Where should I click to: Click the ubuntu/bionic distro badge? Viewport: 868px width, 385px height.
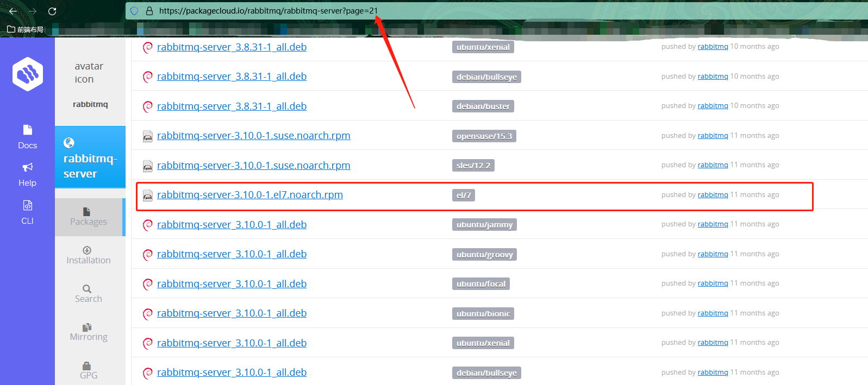483,314
